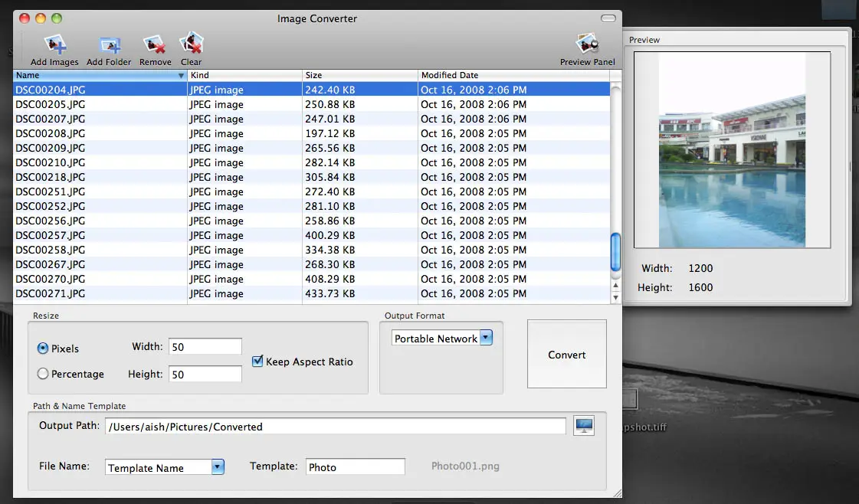The image size is (859, 504).
Task: Select the DSC00218.JPG row
Action: point(311,177)
